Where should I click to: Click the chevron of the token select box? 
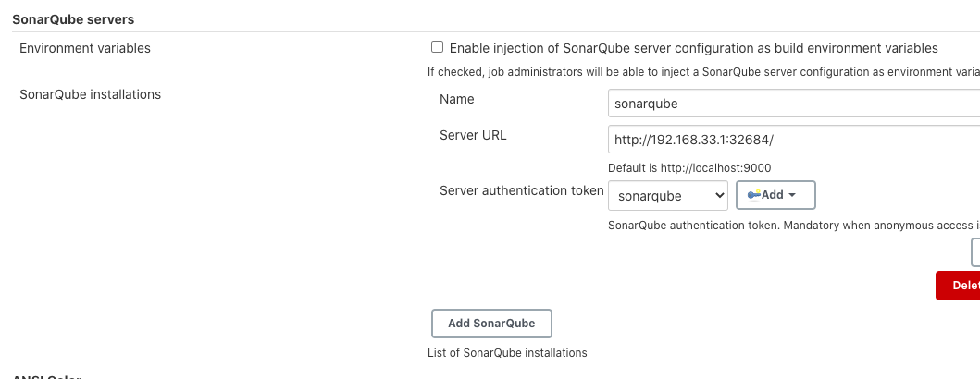(x=719, y=195)
